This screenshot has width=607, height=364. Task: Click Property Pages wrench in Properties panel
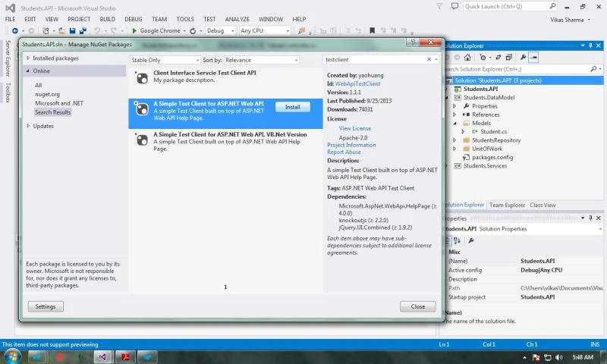(471, 240)
